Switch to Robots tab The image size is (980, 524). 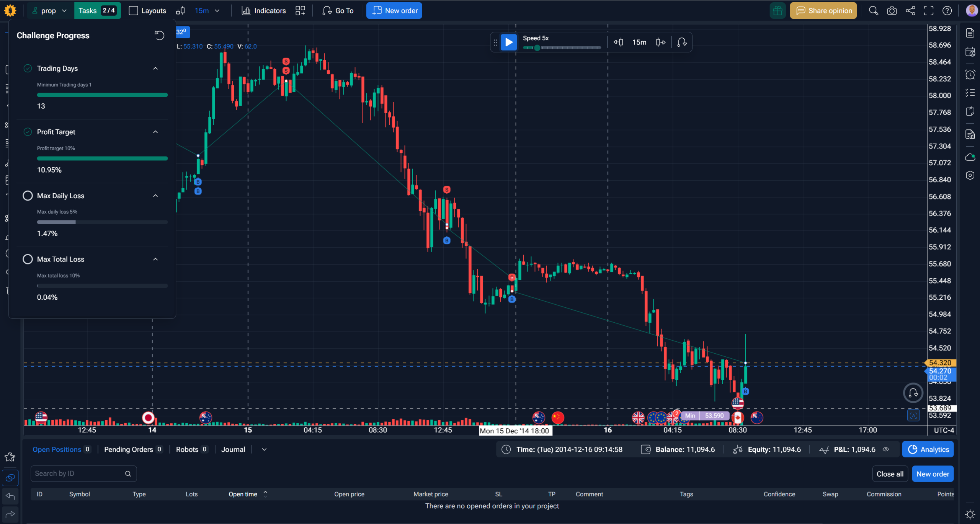[x=192, y=449]
